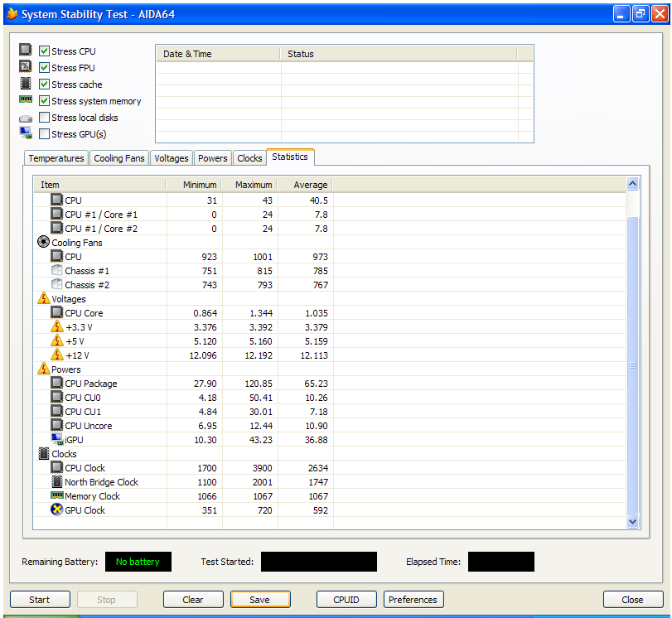This screenshot has width=672, height=618.
Task: Click the system memory RAM stick icon
Action: pyautogui.click(x=26, y=99)
